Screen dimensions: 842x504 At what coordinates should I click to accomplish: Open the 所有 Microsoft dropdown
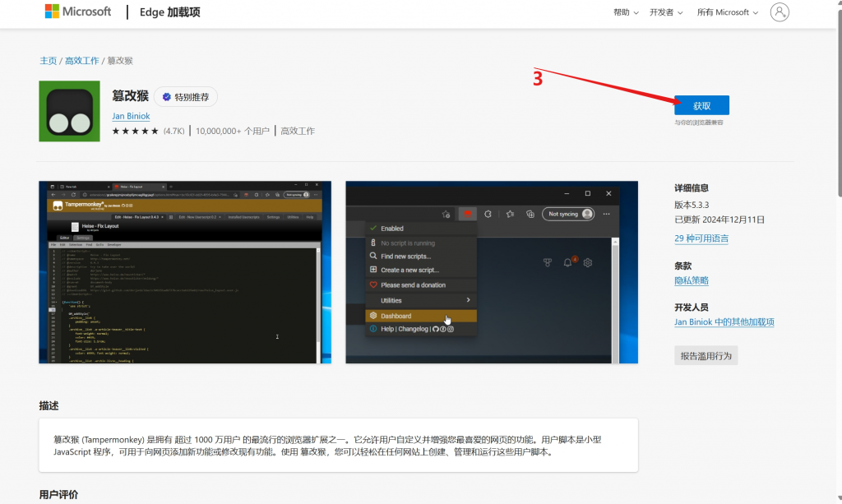coord(728,12)
